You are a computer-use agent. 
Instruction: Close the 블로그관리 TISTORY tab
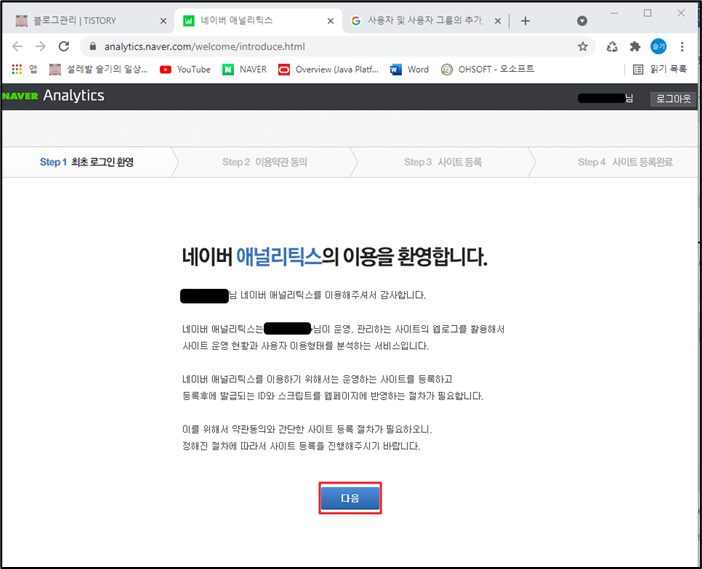[x=163, y=21]
